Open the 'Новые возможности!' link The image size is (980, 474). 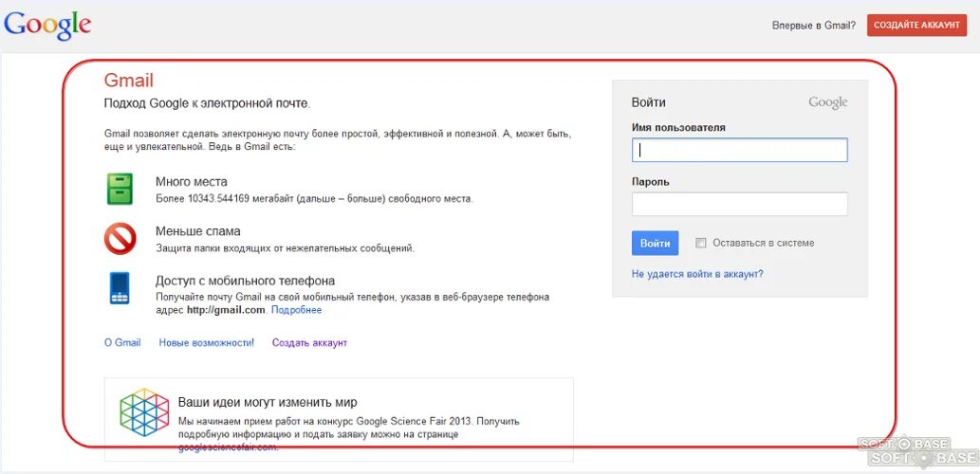(206, 343)
